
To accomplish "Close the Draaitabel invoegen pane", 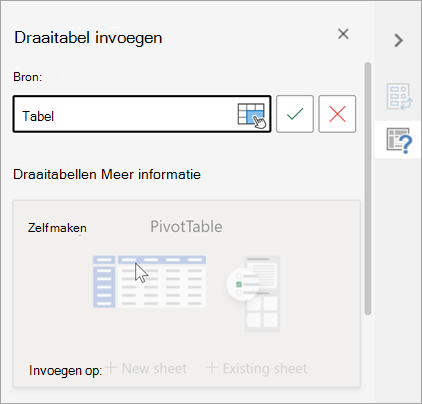I will click(343, 34).
